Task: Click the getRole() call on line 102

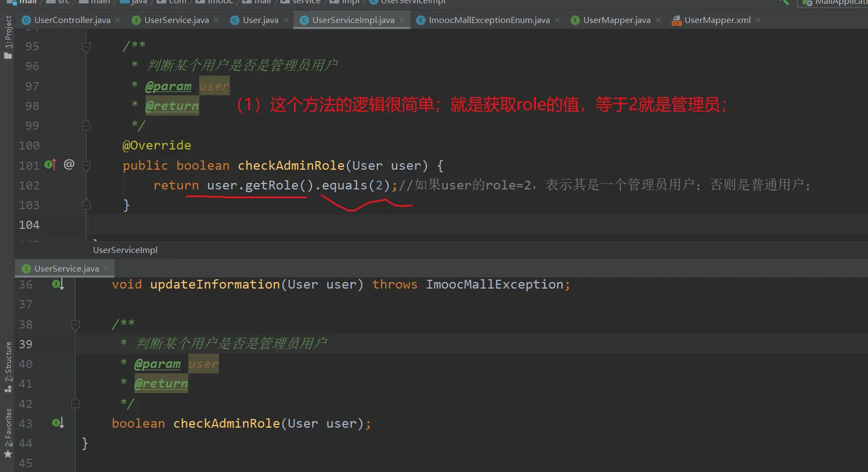Action: pos(279,185)
